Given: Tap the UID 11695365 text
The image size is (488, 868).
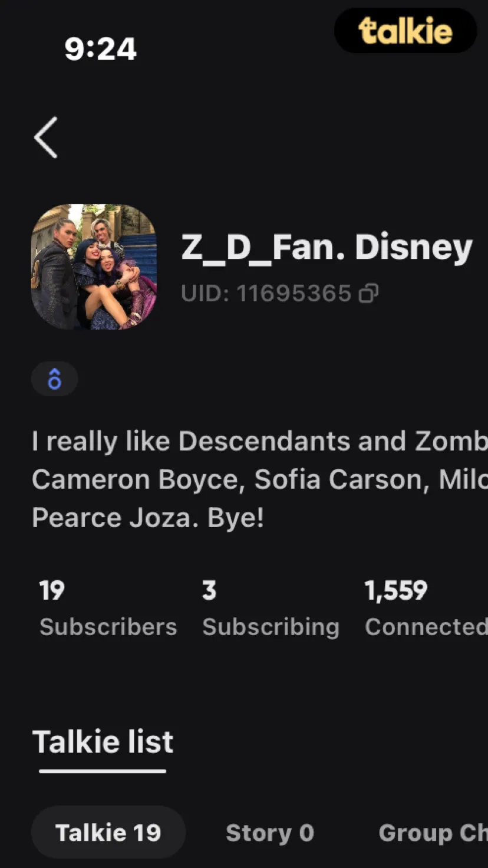Looking at the screenshot, I should [x=266, y=293].
